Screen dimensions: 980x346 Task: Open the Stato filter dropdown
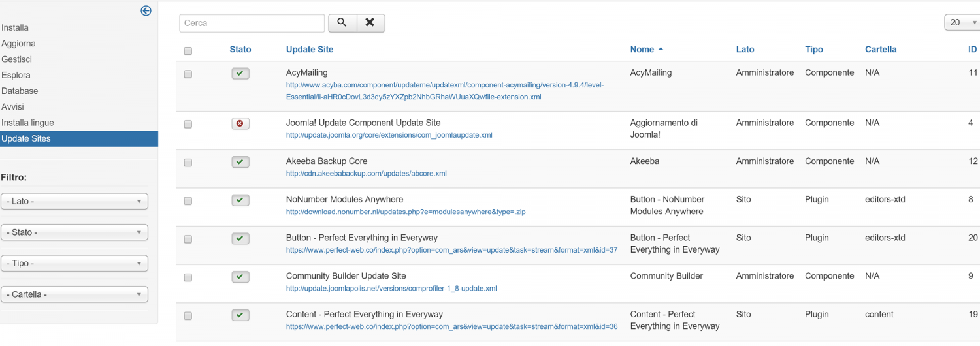click(74, 232)
